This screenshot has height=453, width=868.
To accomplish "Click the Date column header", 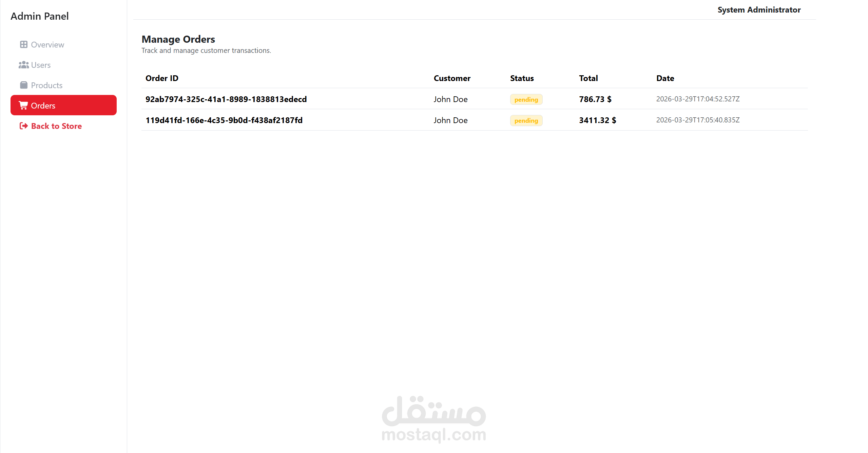I will point(665,78).
